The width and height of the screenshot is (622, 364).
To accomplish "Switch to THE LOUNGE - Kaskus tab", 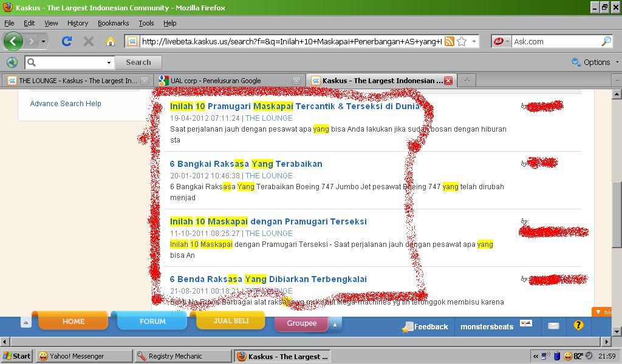I will point(77,81).
